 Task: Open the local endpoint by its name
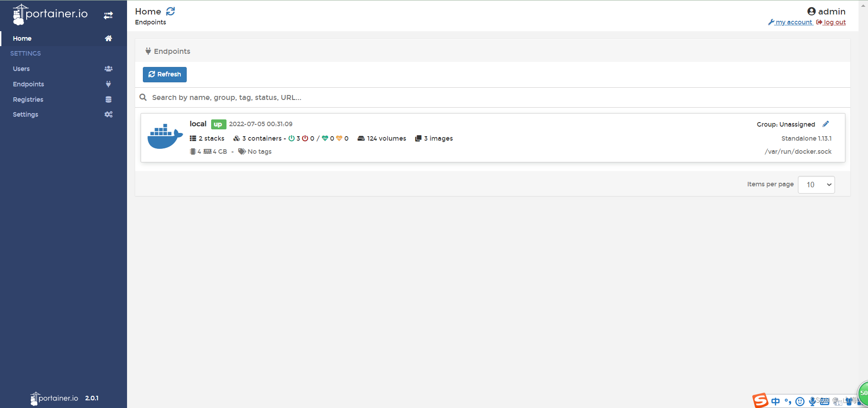pos(198,124)
